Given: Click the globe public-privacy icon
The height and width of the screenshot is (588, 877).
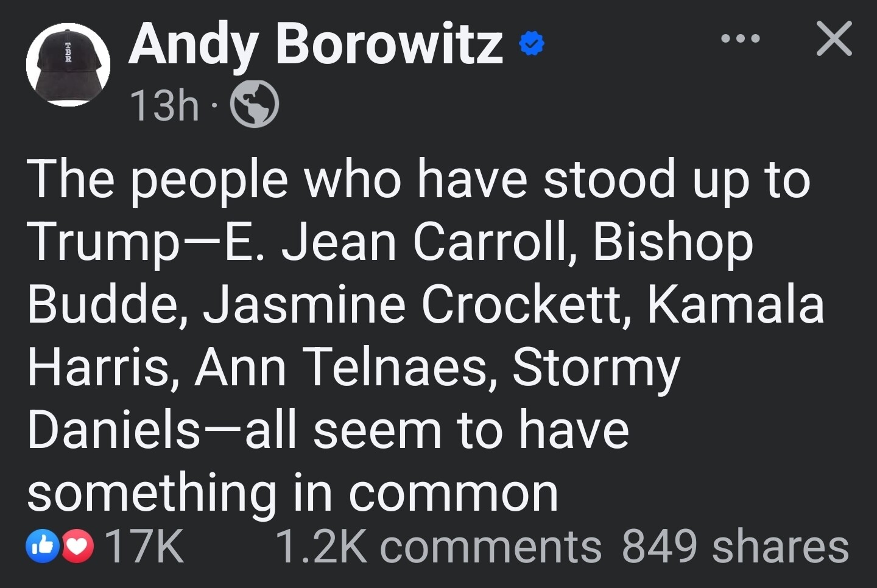Looking at the screenshot, I should click(x=254, y=104).
